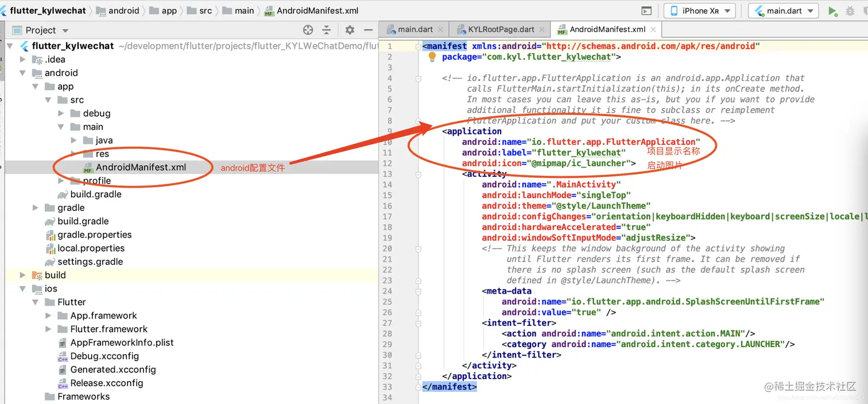The image size is (868, 404).
Task: Click the android folder in breadcrumb
Action: (118, 10)
